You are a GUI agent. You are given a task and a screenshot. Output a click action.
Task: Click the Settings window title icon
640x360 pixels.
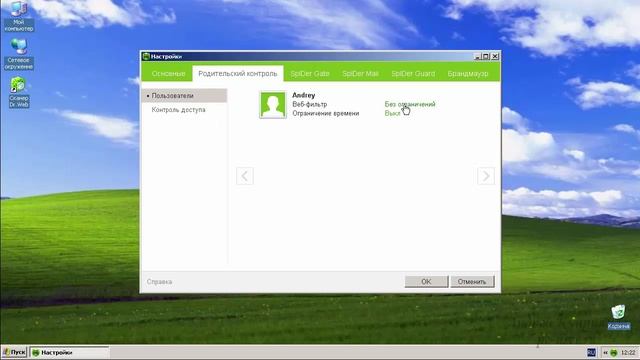146,56
